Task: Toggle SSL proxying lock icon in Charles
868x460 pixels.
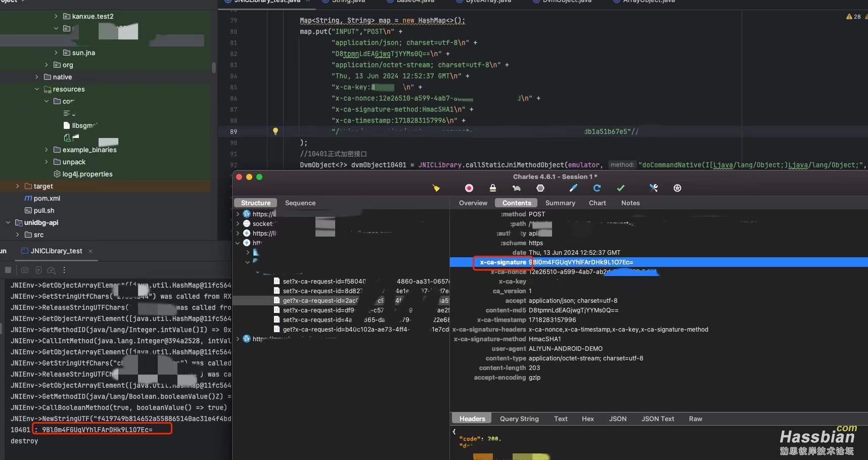Action: 493,188
